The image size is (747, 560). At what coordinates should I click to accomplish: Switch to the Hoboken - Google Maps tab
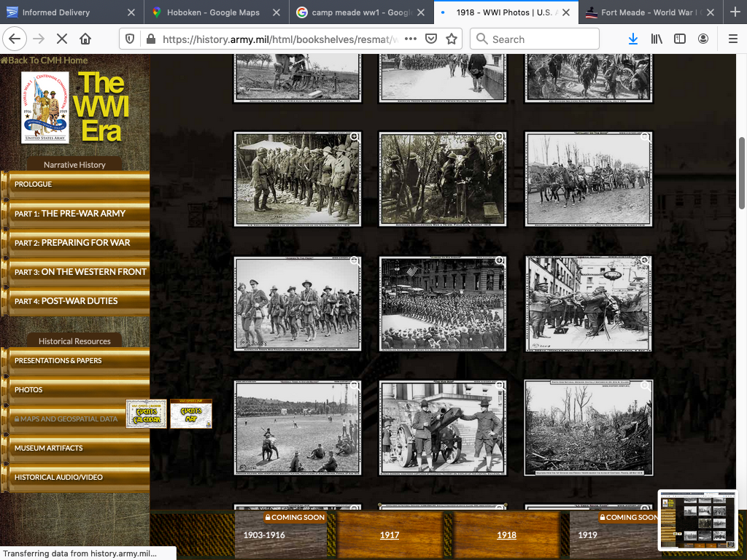pos(216,12)
